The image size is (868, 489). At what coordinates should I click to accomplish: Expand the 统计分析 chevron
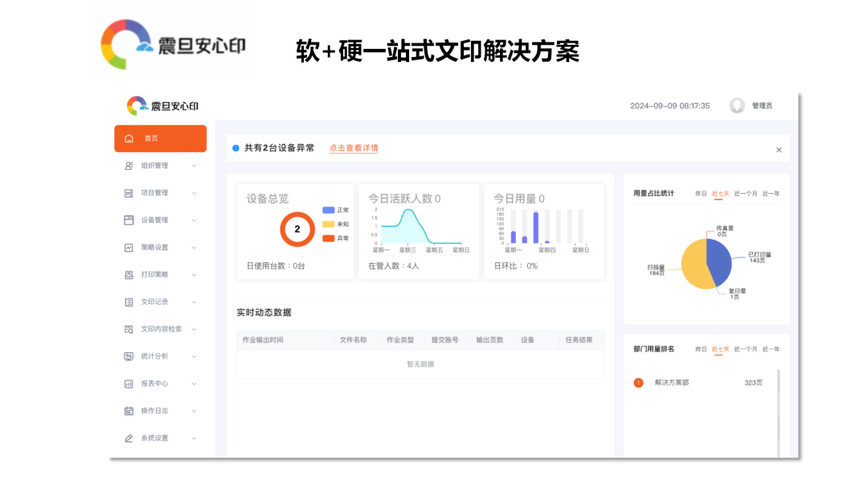coord(194,356)
